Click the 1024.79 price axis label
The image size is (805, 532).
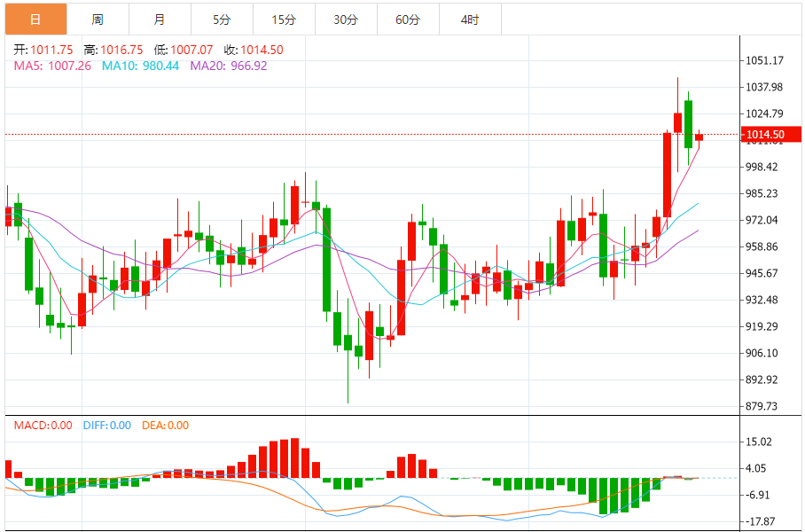click(764, 113)
